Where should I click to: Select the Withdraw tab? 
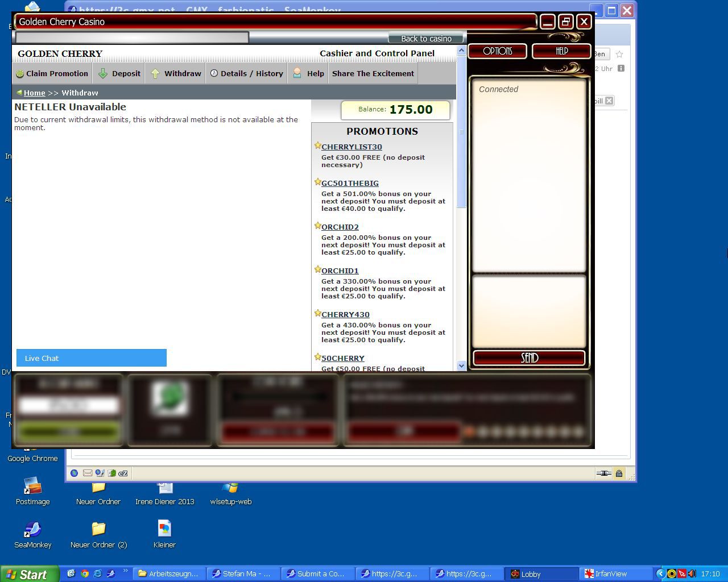[x=176, y=73]
